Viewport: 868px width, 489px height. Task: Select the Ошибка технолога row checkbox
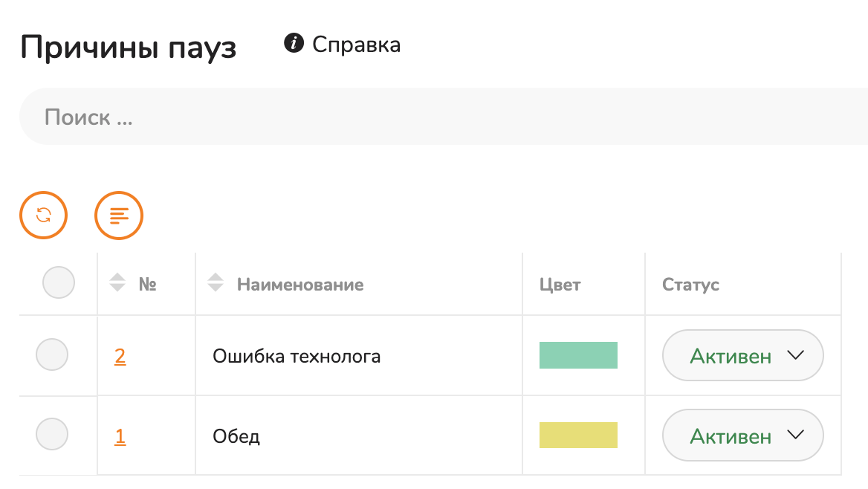52,354
